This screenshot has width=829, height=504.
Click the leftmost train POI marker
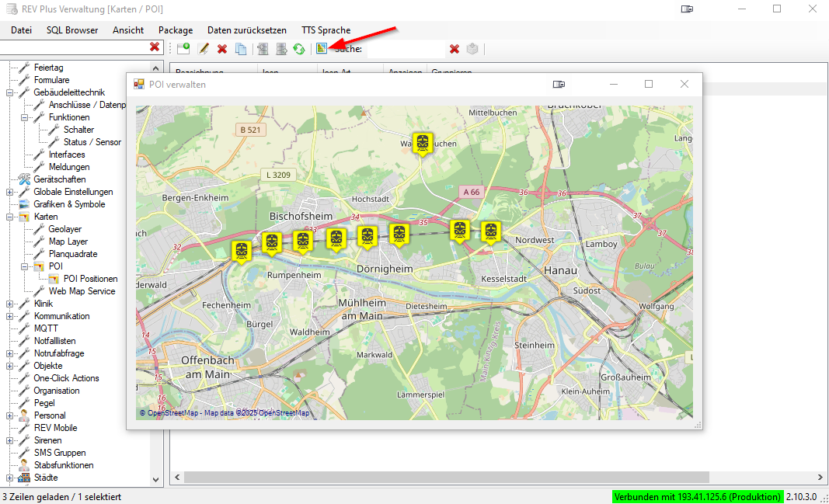click(242, 251)
